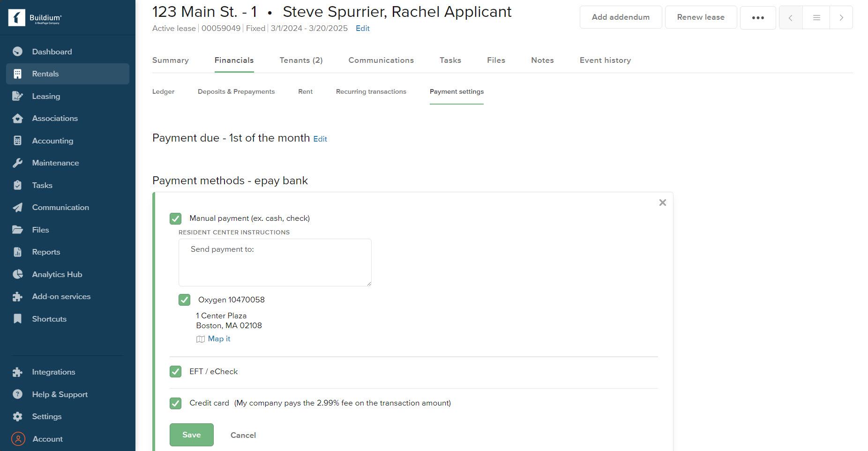
Task: Go to next lease with right chevron
Action: pos(841,17)
